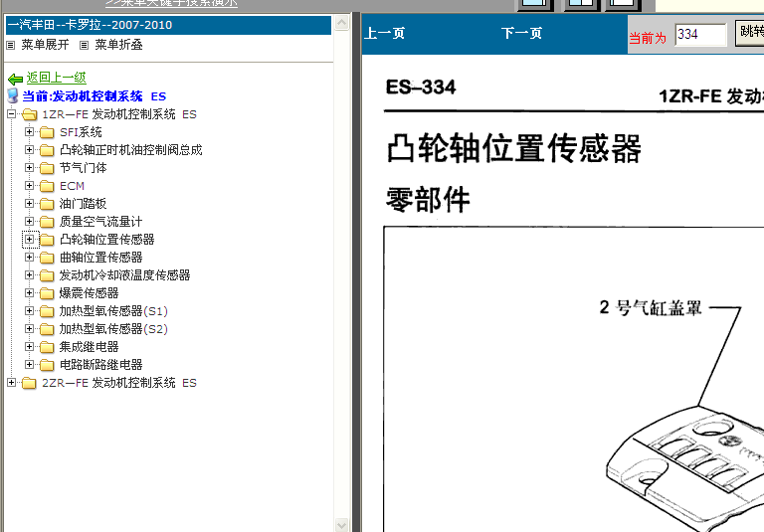Click 菜单折叠 to collapse all menus
Viewport: 764px width, 532px height.
click(118, 45)
